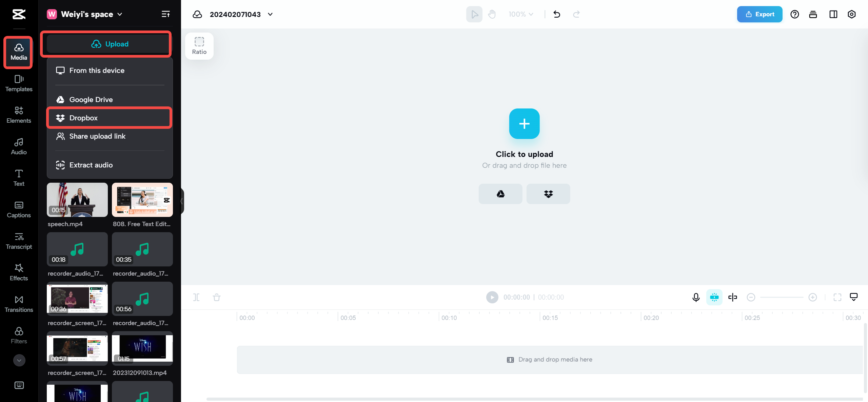Open the Transitions sidebar panel
This screenshot has width=868, height=402.
pyautogui.click(x=19, y=304)
